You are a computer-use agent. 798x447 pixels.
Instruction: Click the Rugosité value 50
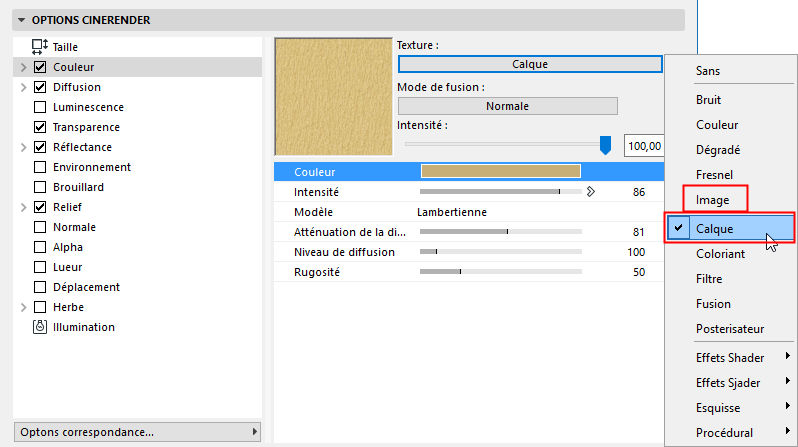click(x=639, y=272)
